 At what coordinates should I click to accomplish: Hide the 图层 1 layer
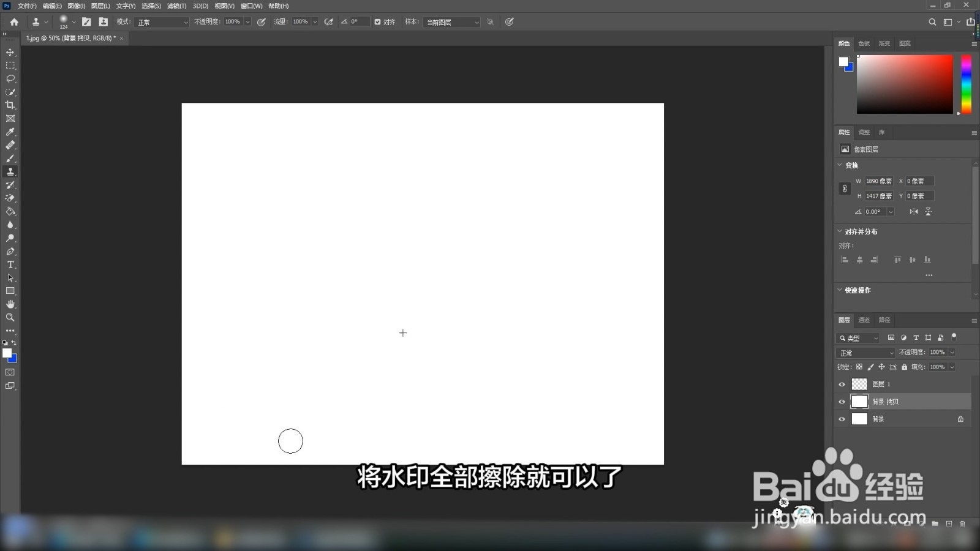coord(842,384)
